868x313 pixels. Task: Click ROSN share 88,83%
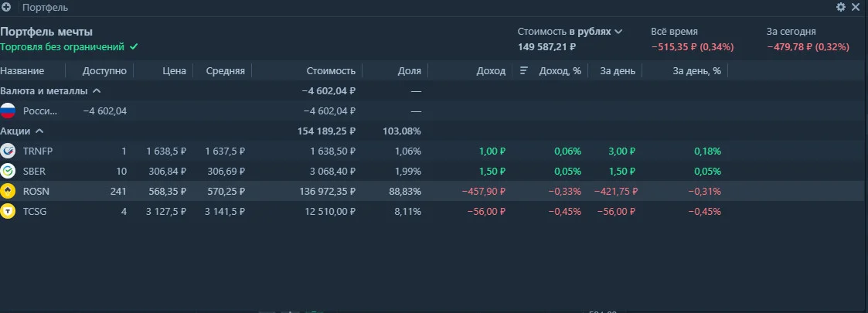click(405, 192)
